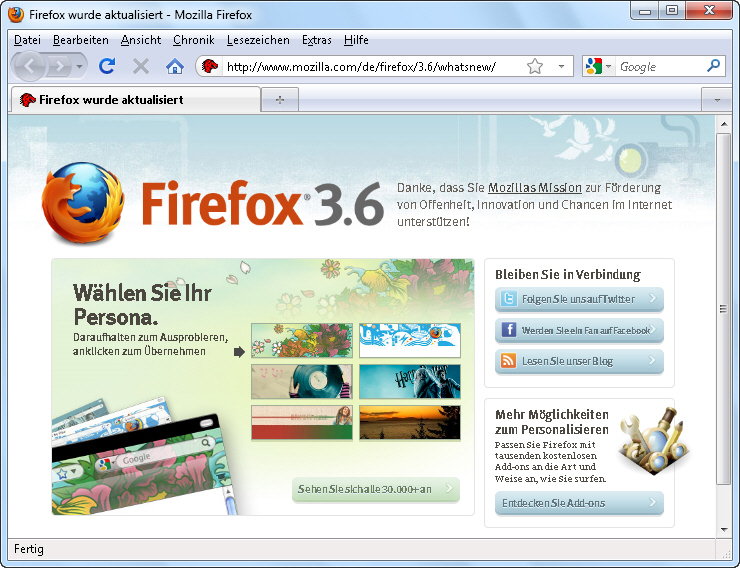Click the vertical scrollbar down arrow
Image resolution: width=740 pixels, height=568 pixels.
(x=724, y=528)
